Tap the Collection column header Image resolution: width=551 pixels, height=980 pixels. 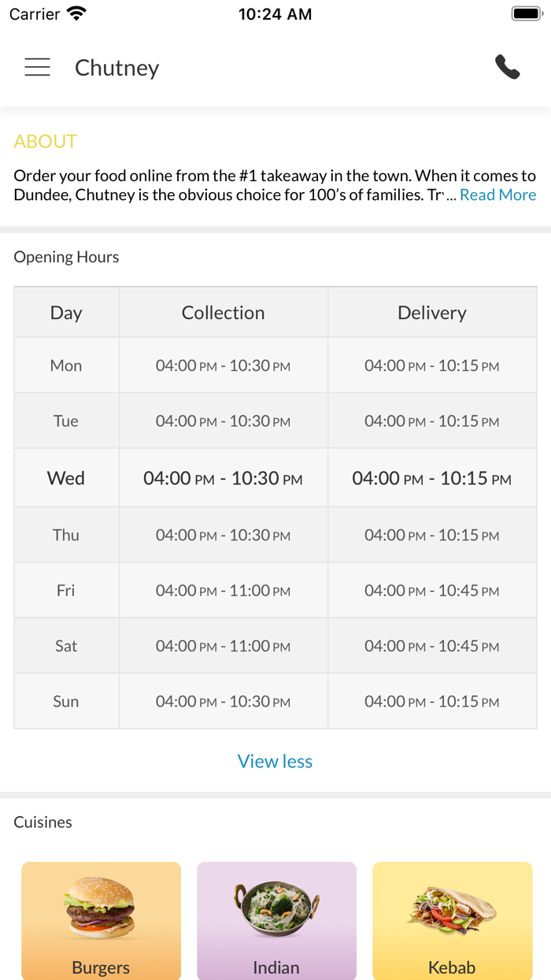tap(223, 313)
